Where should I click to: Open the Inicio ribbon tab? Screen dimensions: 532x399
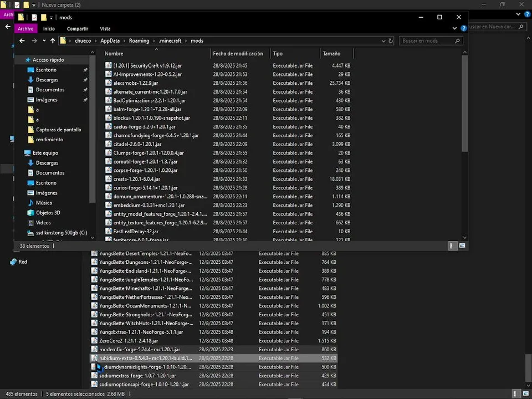pos(49,29)
